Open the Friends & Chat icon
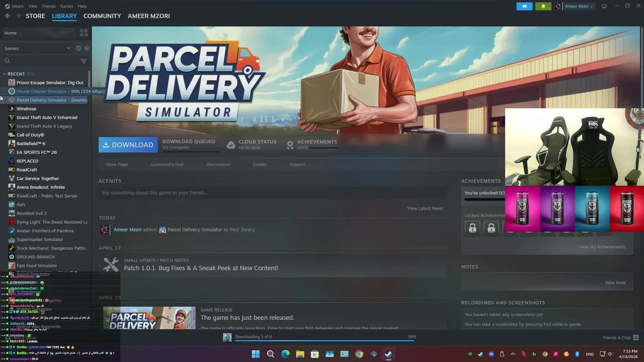Viewport: 644px width, 362px height. click(636, 338)
